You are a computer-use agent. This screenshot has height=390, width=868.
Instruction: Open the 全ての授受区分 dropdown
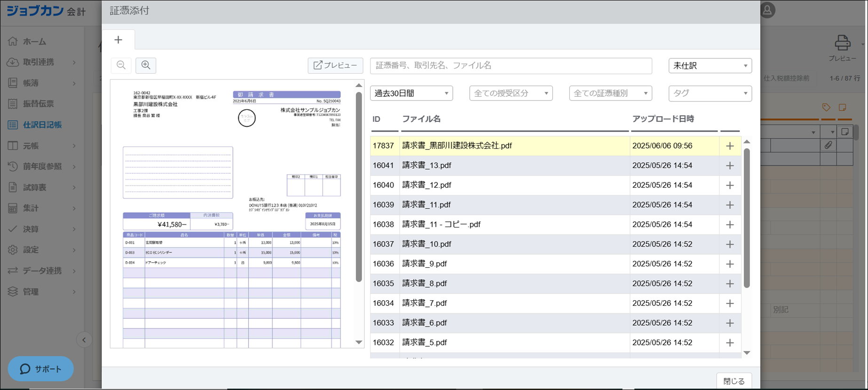coord(511,93)
